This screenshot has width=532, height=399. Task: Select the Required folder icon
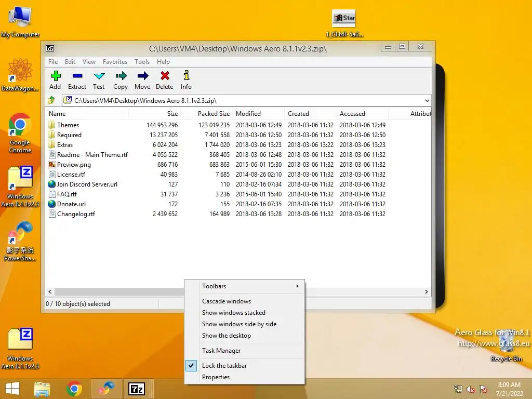pyautogui.click(x=52, y=135)
